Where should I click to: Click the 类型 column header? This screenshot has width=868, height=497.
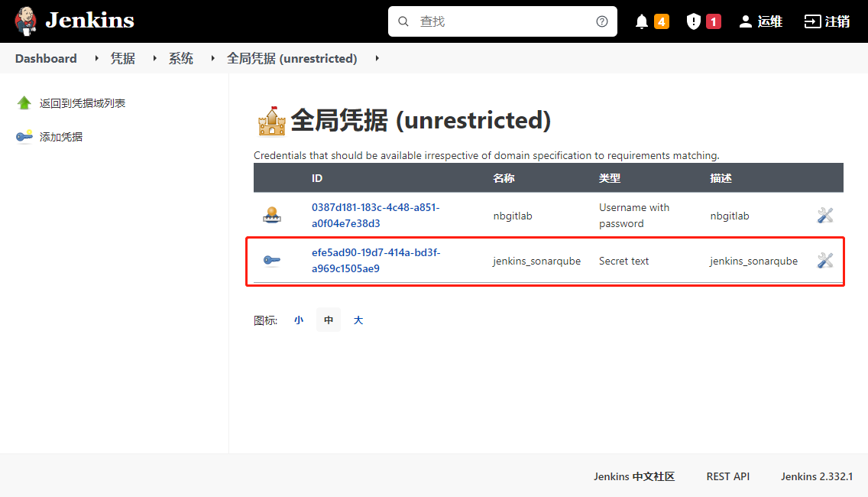610,178
